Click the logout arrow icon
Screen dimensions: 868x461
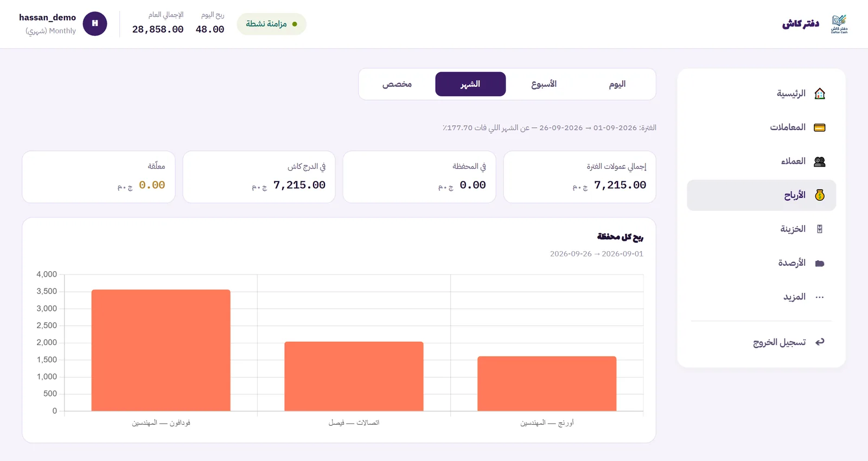820,342
